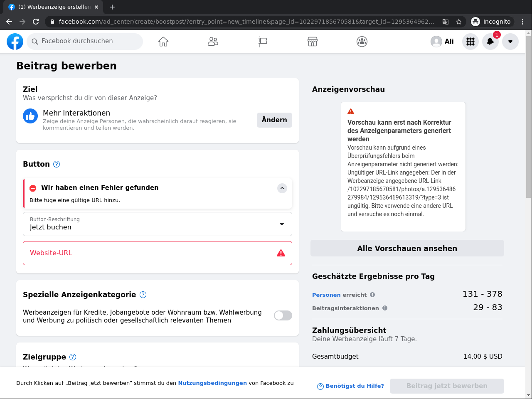Open the nine-dot apps menu icon
The height and width of the screenshot is (399, 532).
point(470,42)
